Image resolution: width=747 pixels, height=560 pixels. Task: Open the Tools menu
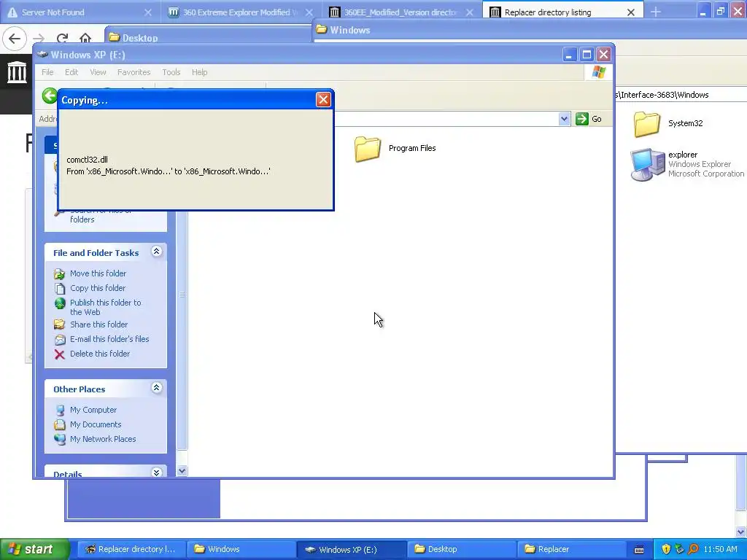[171, 72]
